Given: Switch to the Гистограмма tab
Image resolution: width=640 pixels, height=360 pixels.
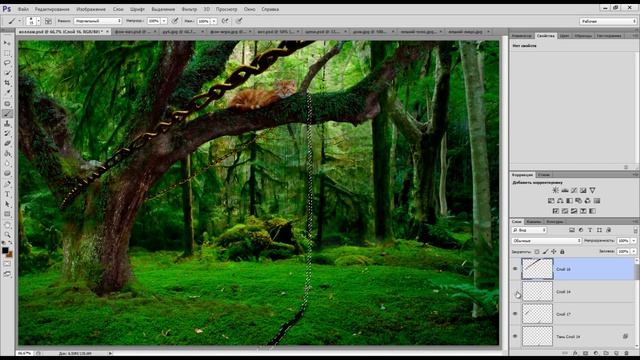Looking at the screenshot, I should pyautogui.click(x=609, y=36).
